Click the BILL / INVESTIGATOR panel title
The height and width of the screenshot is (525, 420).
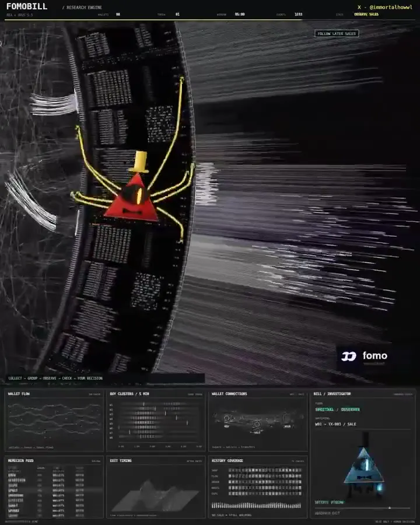tap(332, 394)
